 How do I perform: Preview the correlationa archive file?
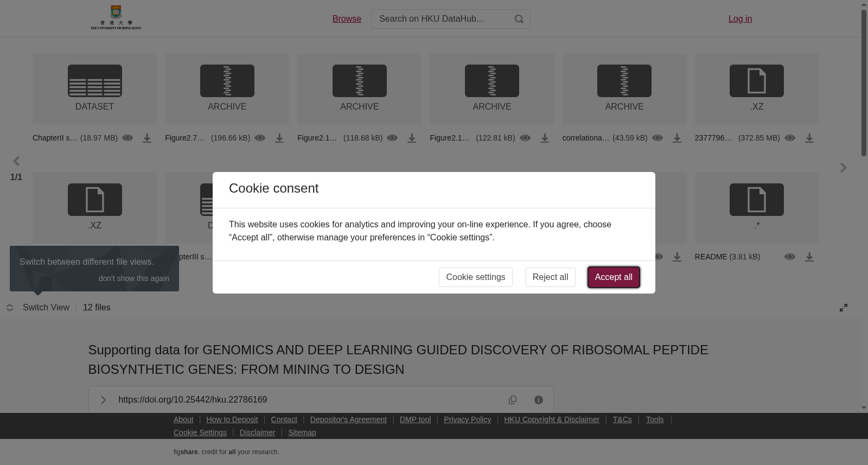[658, 138]
